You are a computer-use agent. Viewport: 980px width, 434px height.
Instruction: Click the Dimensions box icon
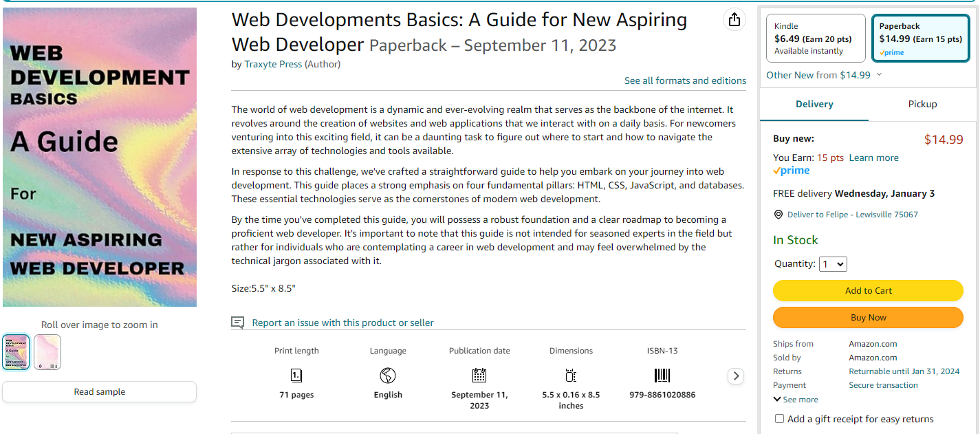point(571,375)
